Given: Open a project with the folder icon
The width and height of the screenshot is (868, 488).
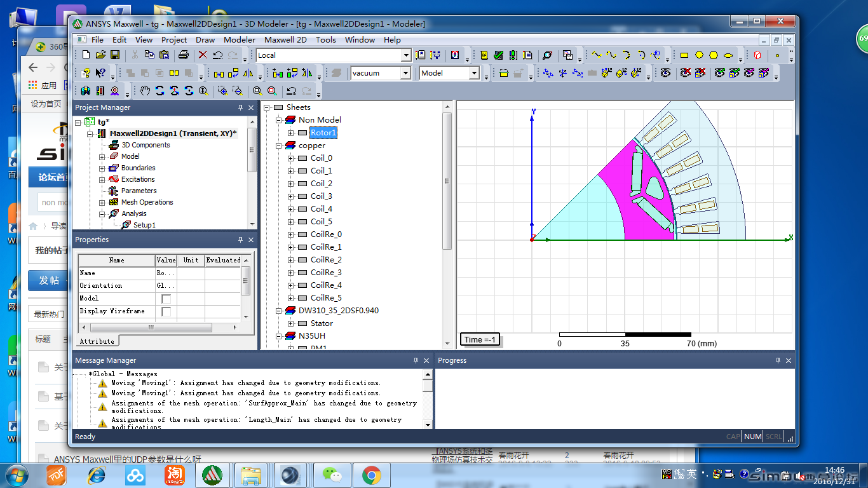Looking at the screenshot, I should coord(100,55).
